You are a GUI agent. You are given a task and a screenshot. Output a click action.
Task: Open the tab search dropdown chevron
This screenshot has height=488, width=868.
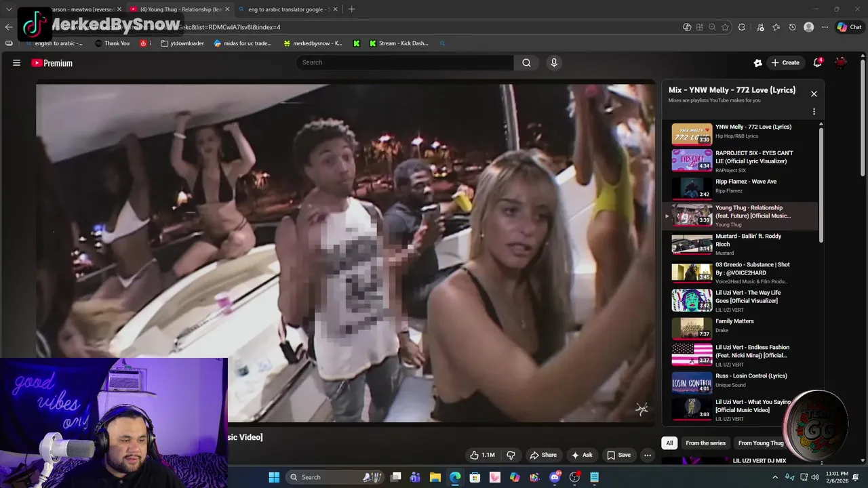point(9,9)
